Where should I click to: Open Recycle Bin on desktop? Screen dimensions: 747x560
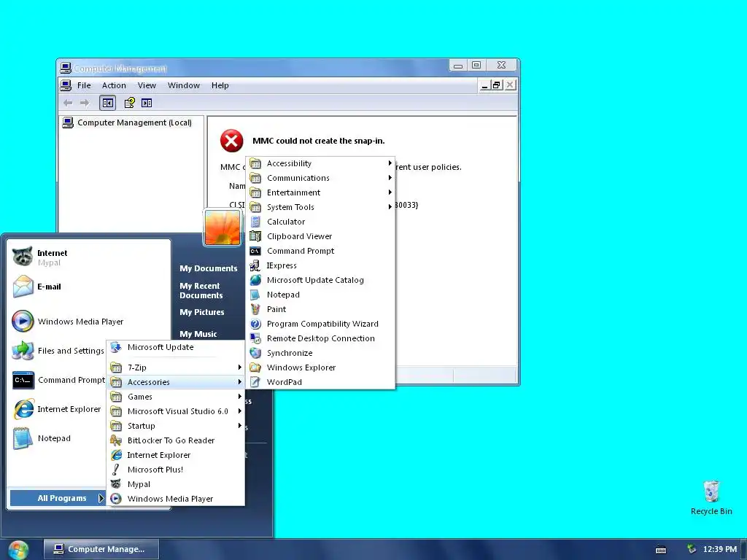711,497
